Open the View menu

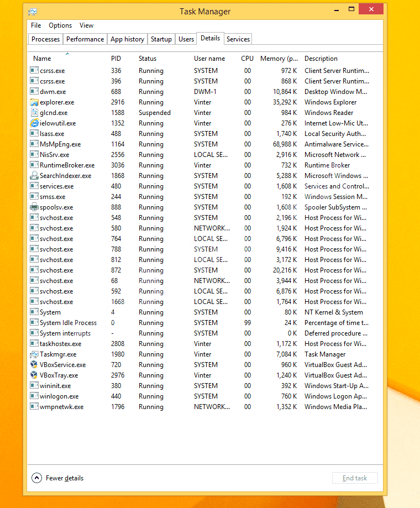pos(86,25)
